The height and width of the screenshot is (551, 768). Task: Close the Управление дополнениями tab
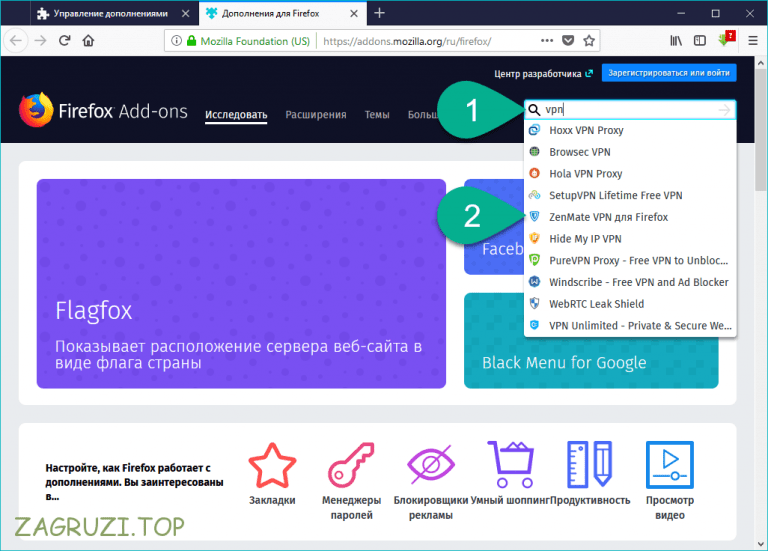[x=186, y=14]
